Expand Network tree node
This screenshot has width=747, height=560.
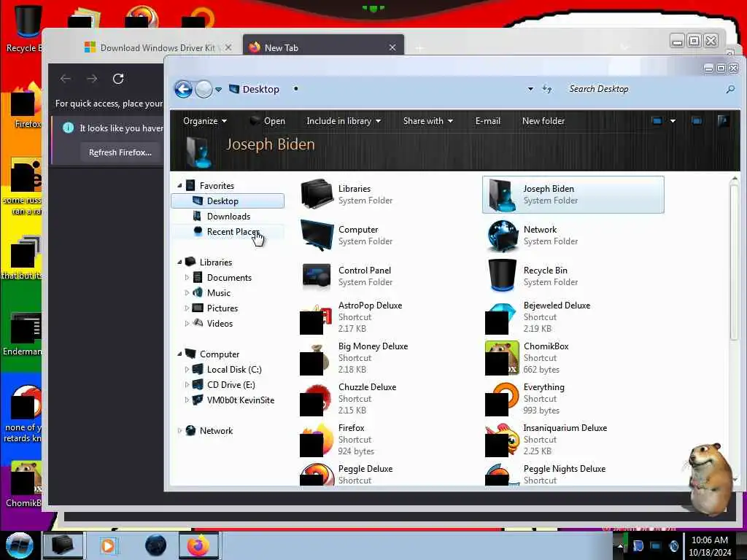(179, 430)
